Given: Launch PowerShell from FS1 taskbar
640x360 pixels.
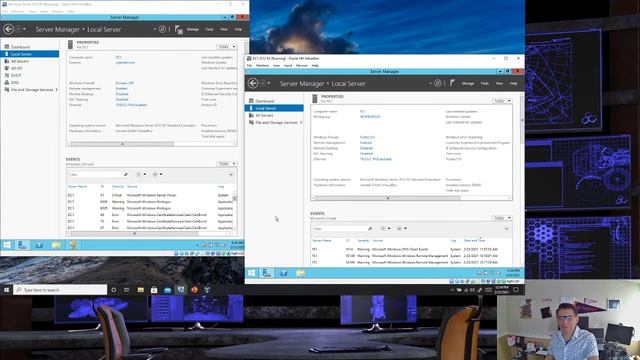Looking at the screenshot, I should [x=283, y=273].
